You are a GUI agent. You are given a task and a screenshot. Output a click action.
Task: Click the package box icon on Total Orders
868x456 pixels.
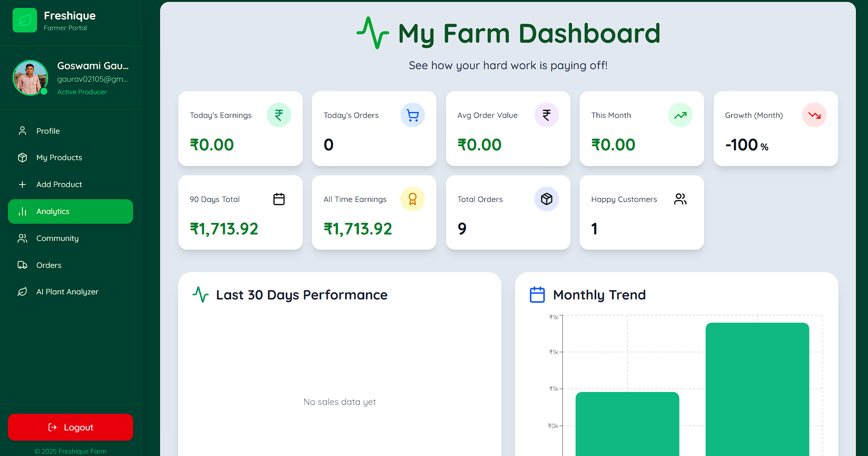click(547, 199)
